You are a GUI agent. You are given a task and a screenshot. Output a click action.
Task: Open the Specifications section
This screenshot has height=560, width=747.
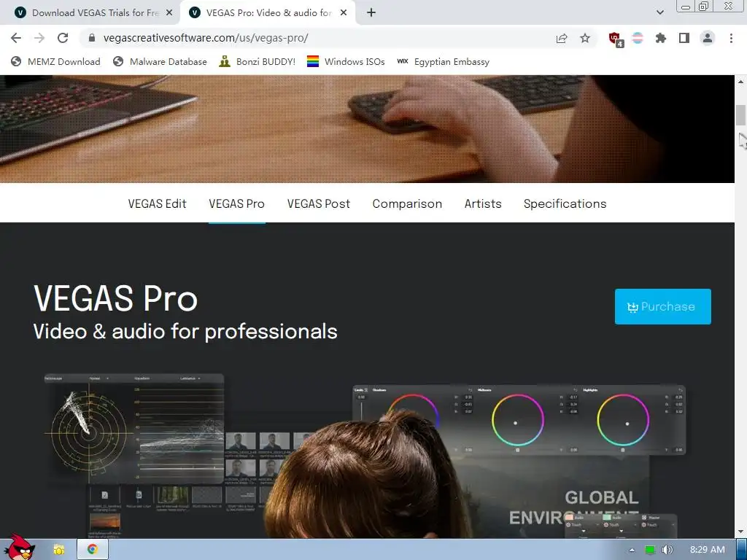(x=565, y=204)
